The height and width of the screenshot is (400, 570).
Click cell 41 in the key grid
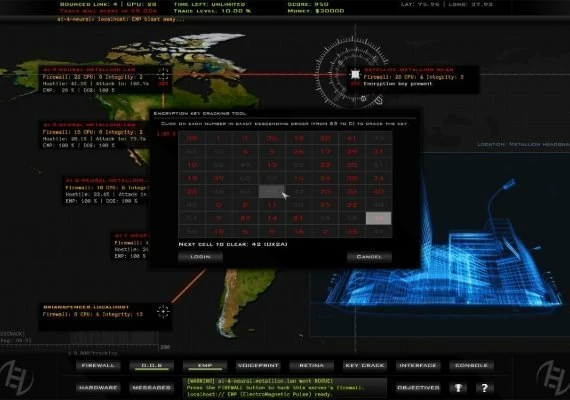click(352, 138)
